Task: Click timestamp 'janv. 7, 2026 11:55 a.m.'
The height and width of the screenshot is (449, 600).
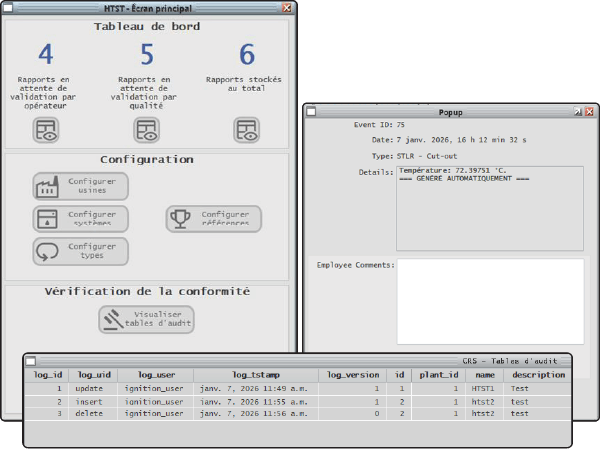Action: [x=256, y=402]
